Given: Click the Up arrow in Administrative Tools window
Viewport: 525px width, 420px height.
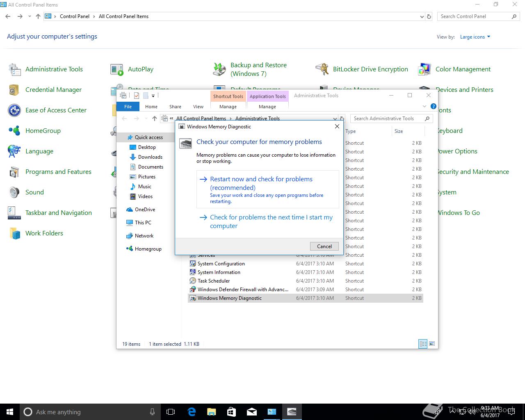Looking at the screenshot, I should 154,119.
